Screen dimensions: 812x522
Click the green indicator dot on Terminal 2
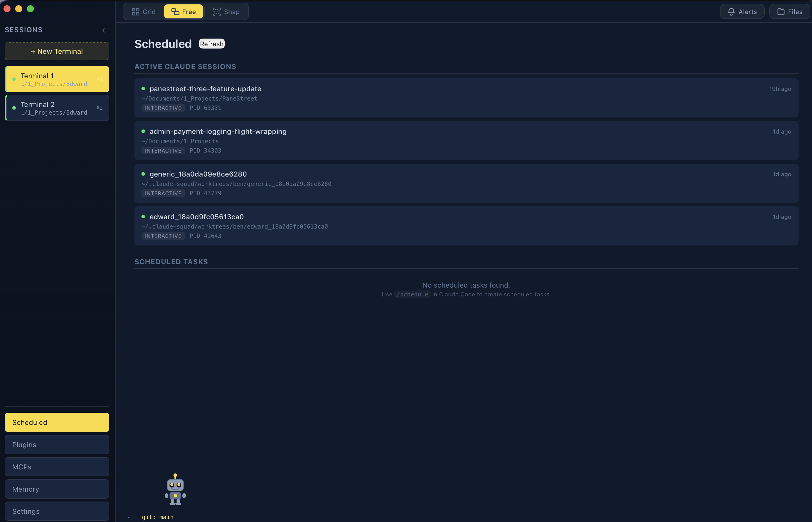pyautogui.click(x=14, y=108)
